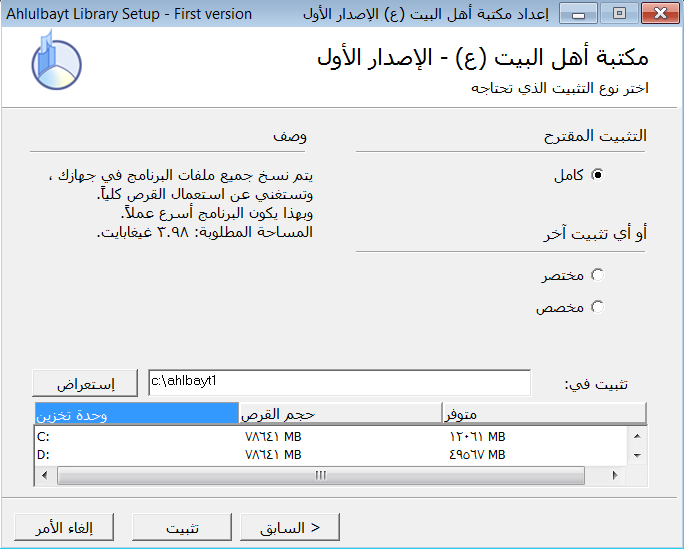Image resolution: width=684 pixels, height=549 pixels.
Task: Click the متوفر column header
Action: 544,413
